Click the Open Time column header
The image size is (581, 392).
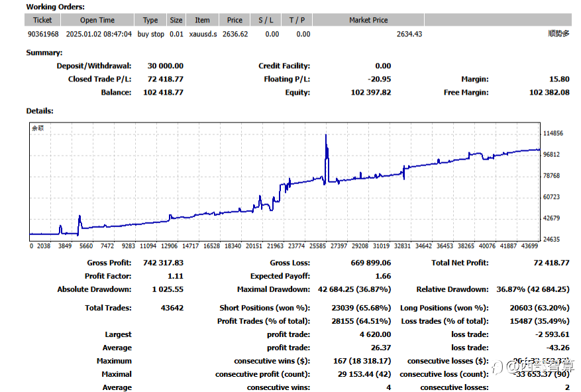point(97,21)
